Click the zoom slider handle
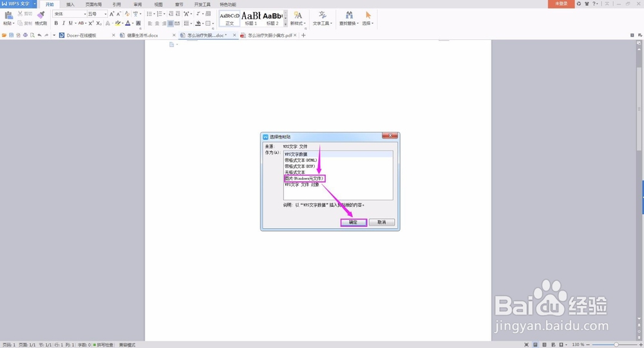The image size is (644, 348). click(616, 345)
